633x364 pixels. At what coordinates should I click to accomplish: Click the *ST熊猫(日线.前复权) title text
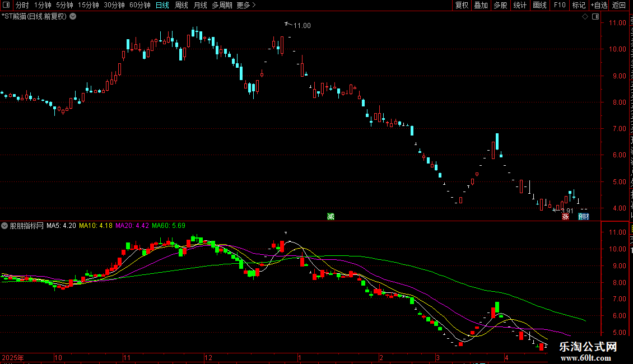point(34,17)
